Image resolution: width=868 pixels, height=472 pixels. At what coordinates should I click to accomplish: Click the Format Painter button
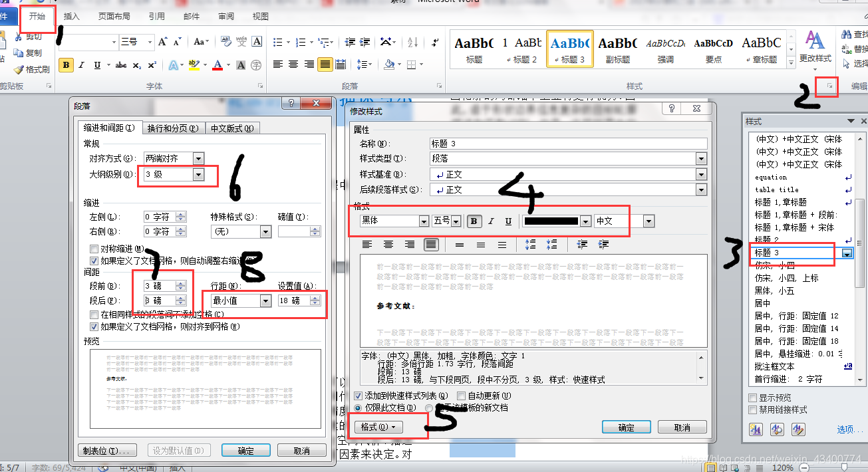click(x=31, y=69)
